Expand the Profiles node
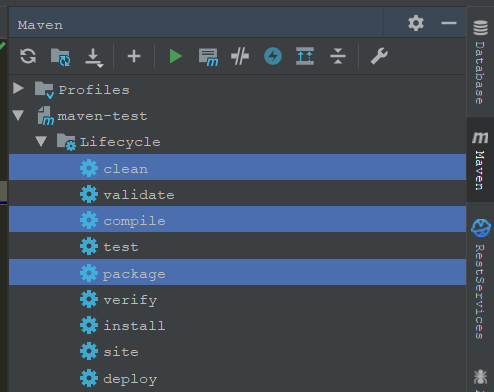494x392 pixels. pyautogui.click(x=18, y=88)
